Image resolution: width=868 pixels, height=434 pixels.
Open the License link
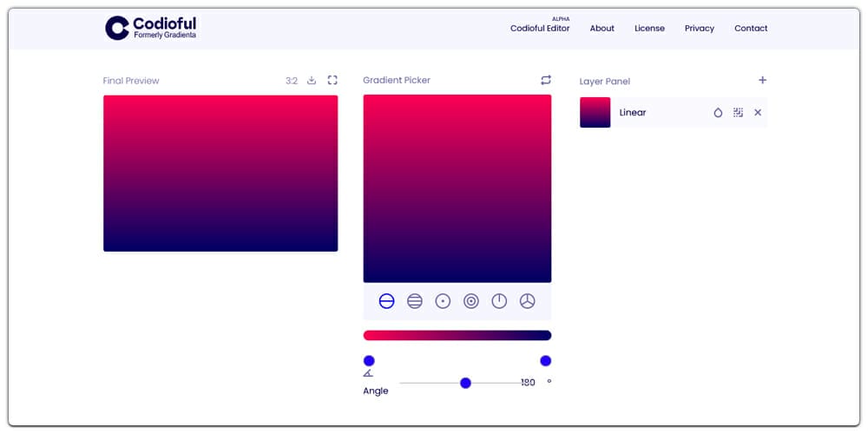(x=649, y=29)
